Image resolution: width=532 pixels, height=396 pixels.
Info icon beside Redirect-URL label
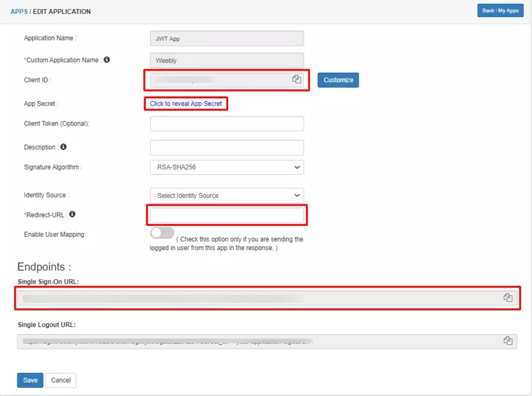pos(72,214)
